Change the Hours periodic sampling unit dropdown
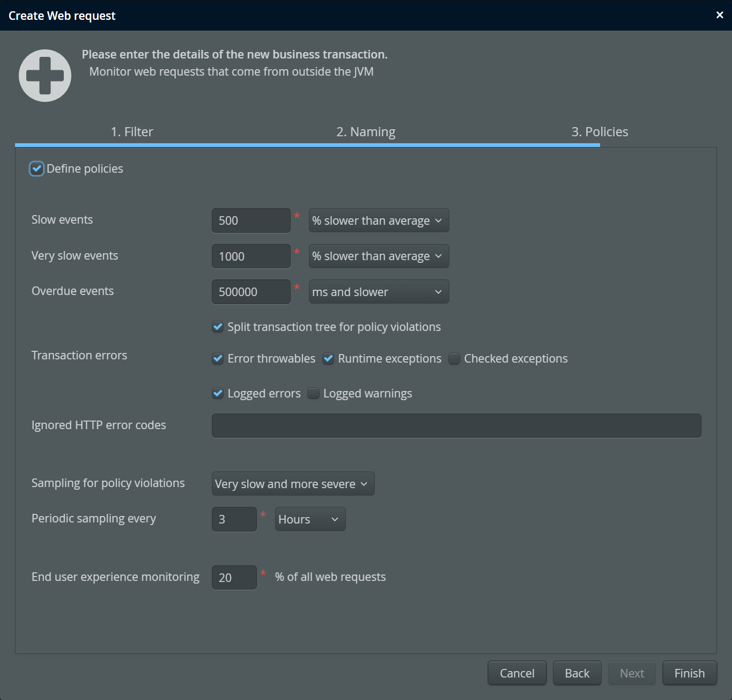 pyautogui.click(x=310, y=519)
